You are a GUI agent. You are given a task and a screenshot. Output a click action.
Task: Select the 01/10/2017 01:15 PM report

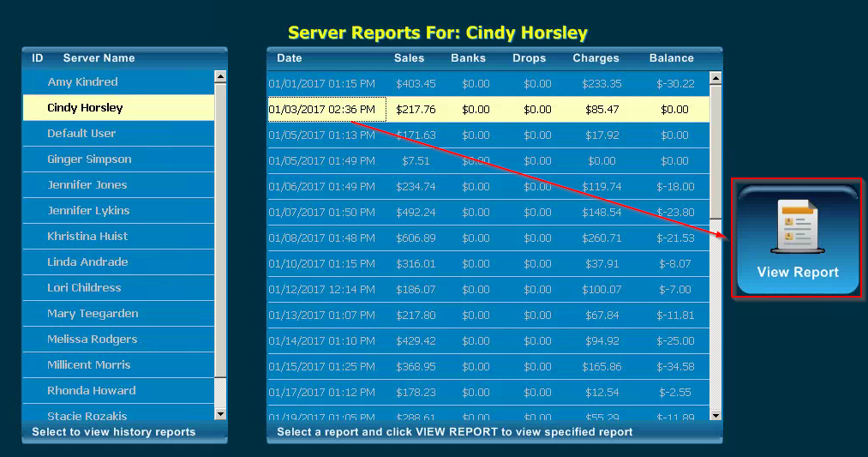point(488,264)
